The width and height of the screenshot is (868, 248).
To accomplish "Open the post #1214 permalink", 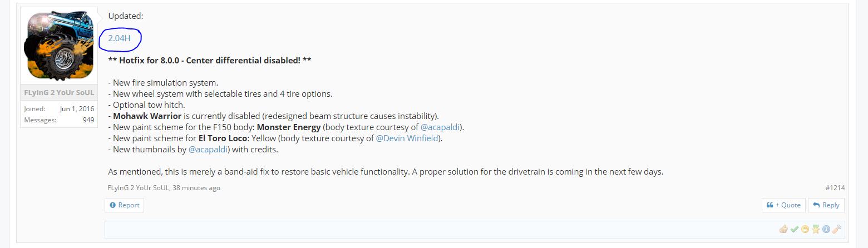I will [x=835, y=188].
